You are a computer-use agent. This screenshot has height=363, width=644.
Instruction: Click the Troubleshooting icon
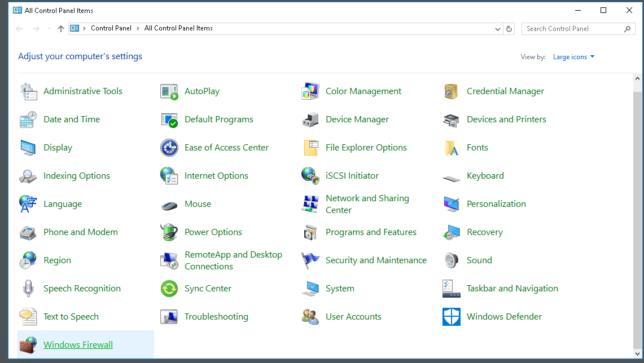pyautogui.click(x=169, y=317)
